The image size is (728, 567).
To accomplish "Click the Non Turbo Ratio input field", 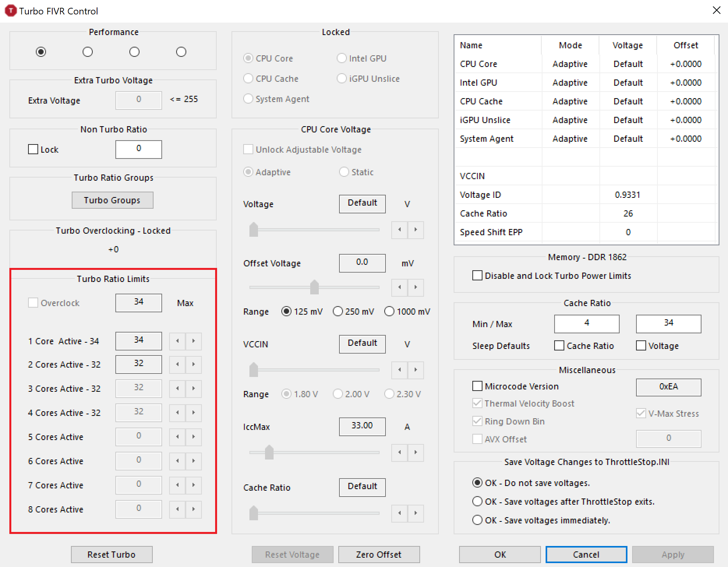I will coord(139,150).
